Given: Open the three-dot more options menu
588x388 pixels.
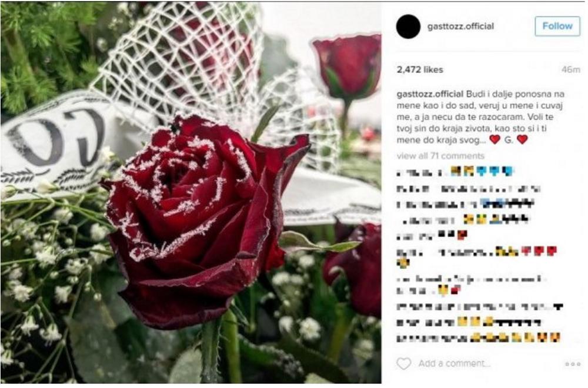Looking at the screenshot, I should [572, 364].
